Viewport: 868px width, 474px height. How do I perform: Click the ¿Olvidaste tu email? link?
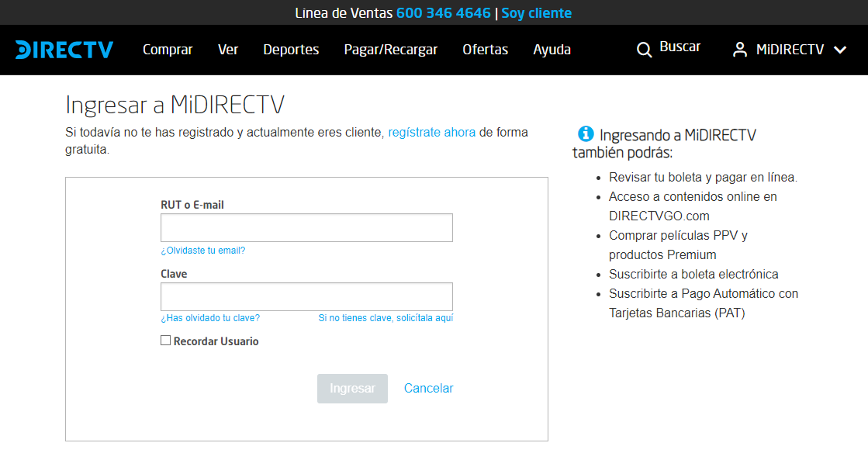[x=203, y=251]
